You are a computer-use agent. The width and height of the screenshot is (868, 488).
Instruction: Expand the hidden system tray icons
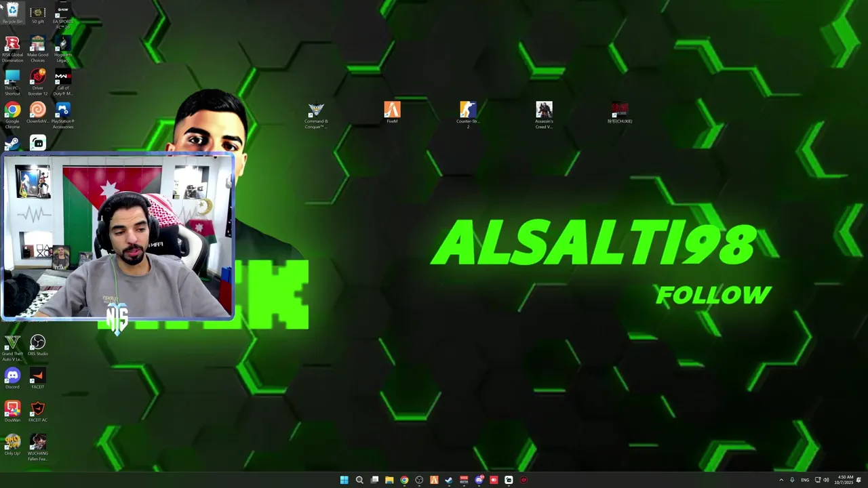[x=781, y=480]
